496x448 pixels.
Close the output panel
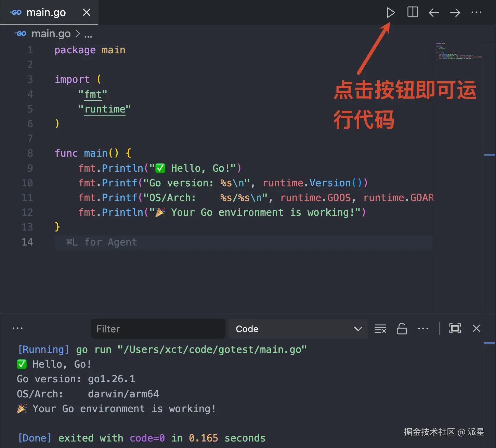[x=477, y=328]
